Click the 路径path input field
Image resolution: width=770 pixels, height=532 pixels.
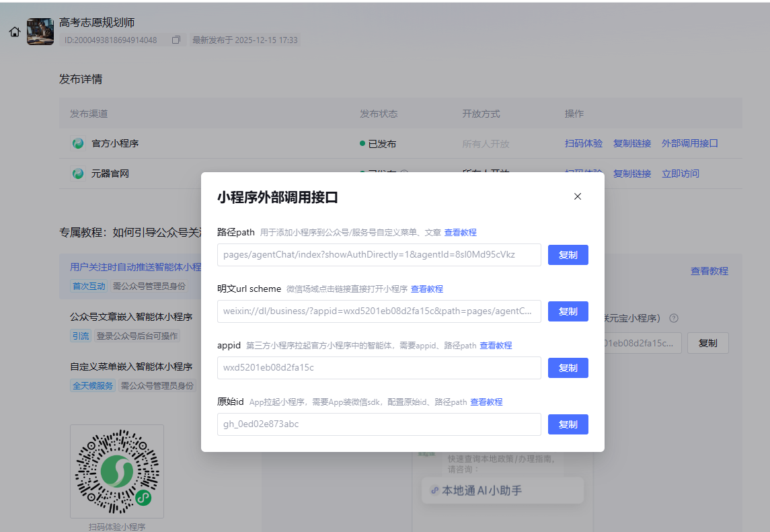coord(379,255)
